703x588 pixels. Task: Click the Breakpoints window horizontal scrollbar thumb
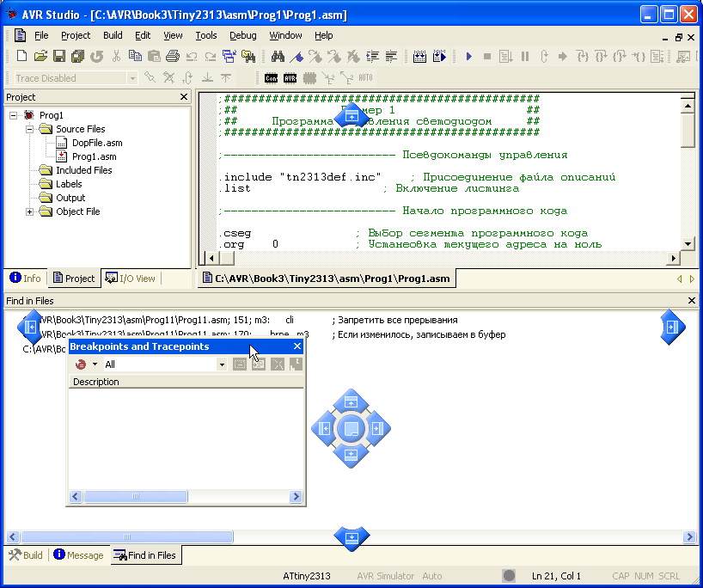(136, 497)
